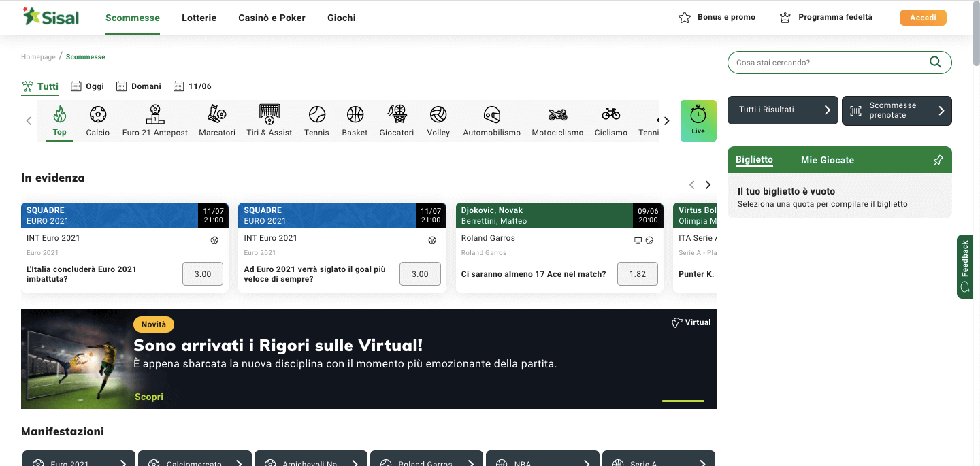Filter events by Domani
Screen dimensions: 980x466
[139, 86]
